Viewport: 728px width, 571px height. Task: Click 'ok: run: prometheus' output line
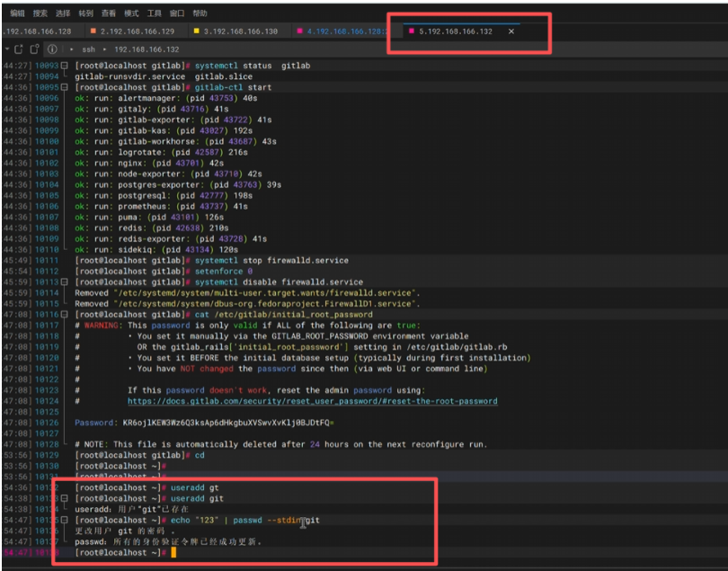[161, 206]
